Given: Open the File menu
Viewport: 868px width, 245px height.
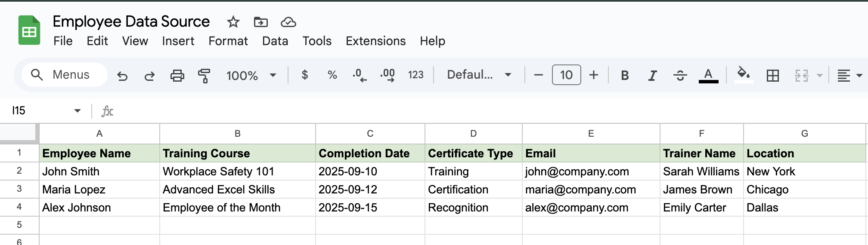Looking at the screenshot, I should click(63, 41).
